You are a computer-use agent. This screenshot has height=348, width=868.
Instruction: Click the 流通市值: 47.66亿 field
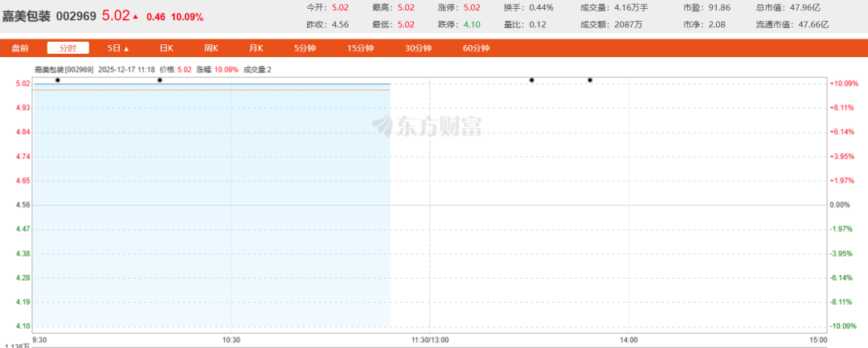[x=792, y=24]
